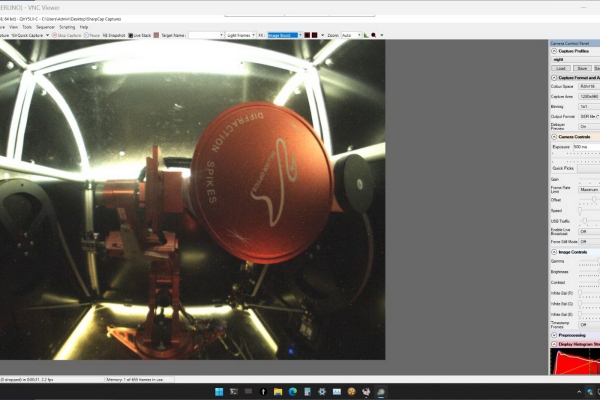Collapse the Capture Profiles section

(x=554, y=51)
